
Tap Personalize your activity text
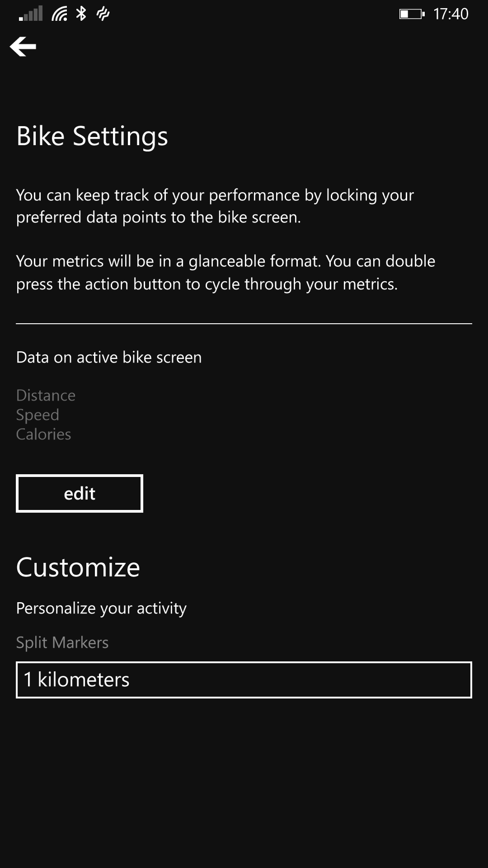[101, 609]
